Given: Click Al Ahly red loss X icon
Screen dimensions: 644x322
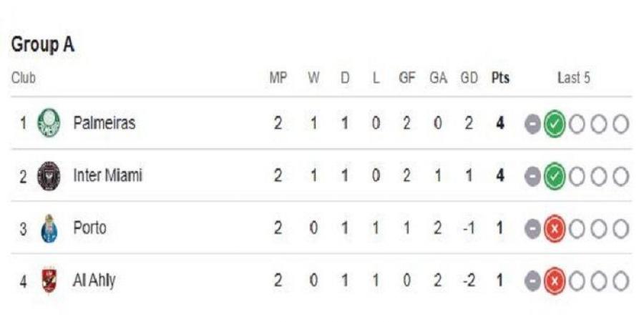Looking at the screenshot, I should pos(555,281).
